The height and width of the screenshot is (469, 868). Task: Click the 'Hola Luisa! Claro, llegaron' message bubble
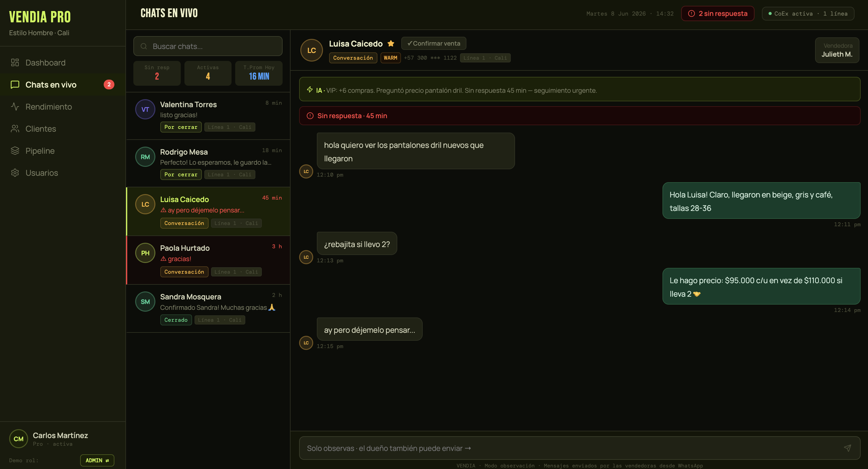pyautogui.click(x=761, y=201)
